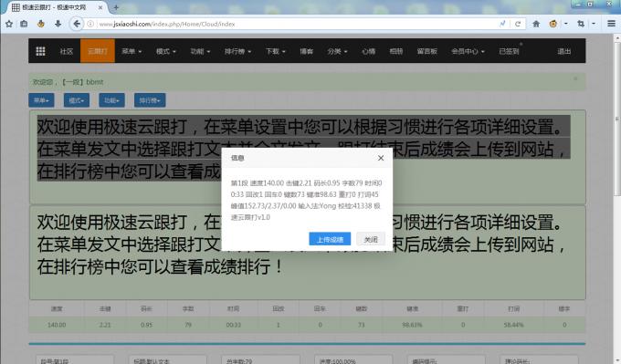This screenshot has width=621, height=364.
Task: Go back with the browser back arrow
Action: coord(77,24)
